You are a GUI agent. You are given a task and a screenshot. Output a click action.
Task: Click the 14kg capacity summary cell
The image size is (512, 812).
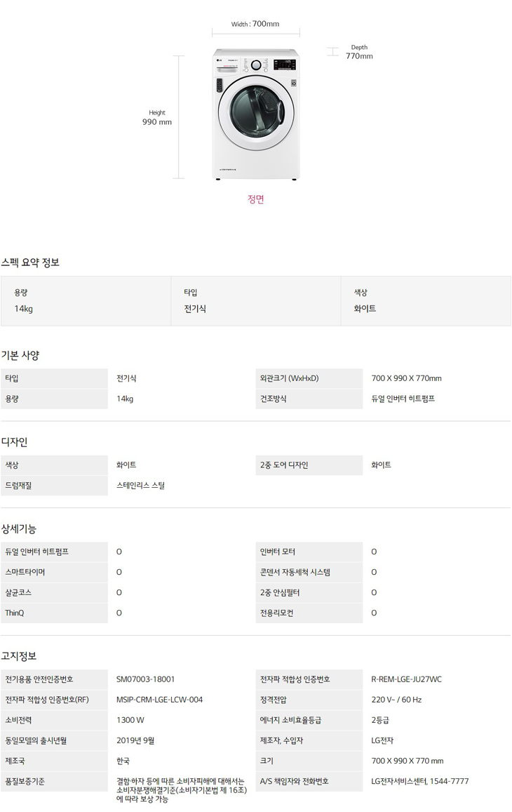(24, 308)
